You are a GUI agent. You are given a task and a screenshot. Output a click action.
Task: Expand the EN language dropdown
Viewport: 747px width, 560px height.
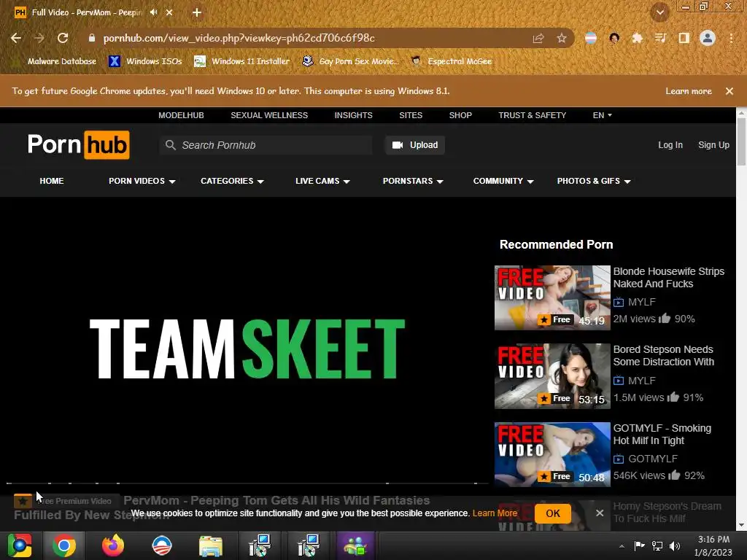pyautogui.click(x=602, y=115)
